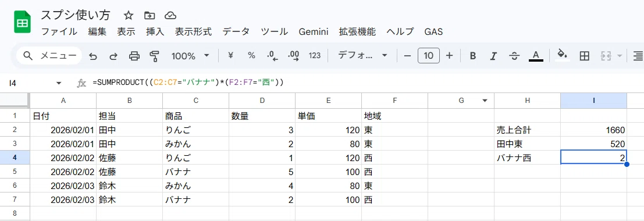Click the 数量 header cell

click(262, 116)
